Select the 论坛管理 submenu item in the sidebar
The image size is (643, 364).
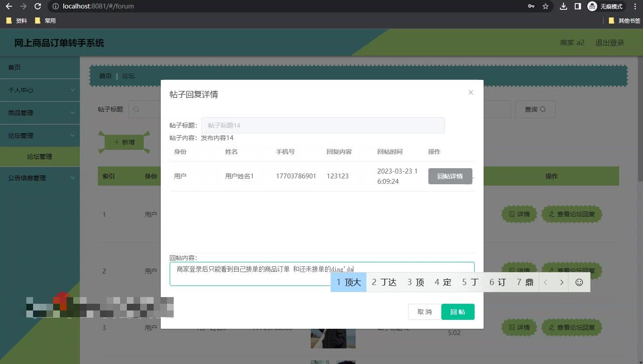point(40,157)
